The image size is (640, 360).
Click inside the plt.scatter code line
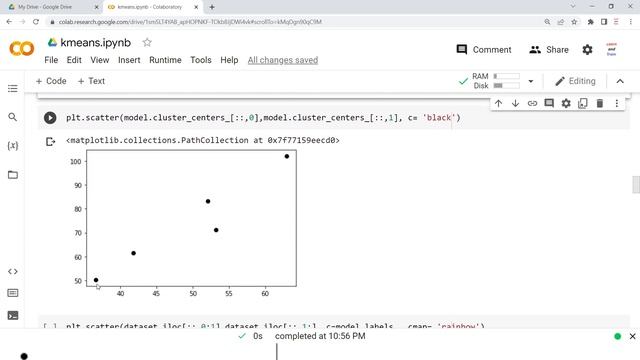click(x=263, y=118)
